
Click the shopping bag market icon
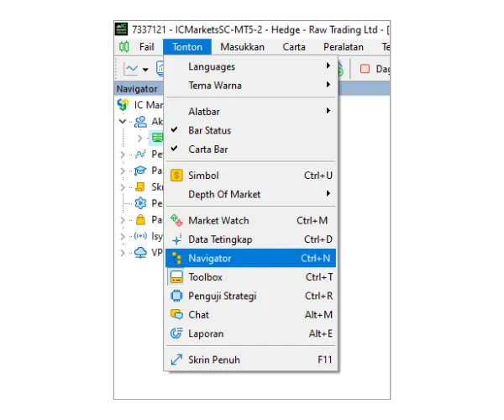click(x=140, y=220)
